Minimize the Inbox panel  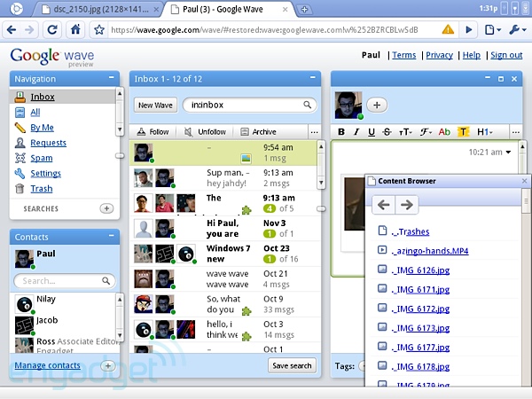click(x=312, y=78)
